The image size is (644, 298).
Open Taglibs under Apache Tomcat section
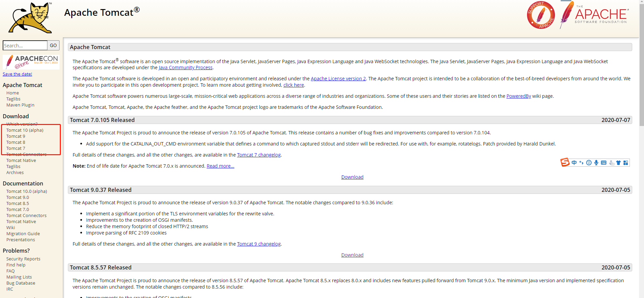tap(13, 99)
